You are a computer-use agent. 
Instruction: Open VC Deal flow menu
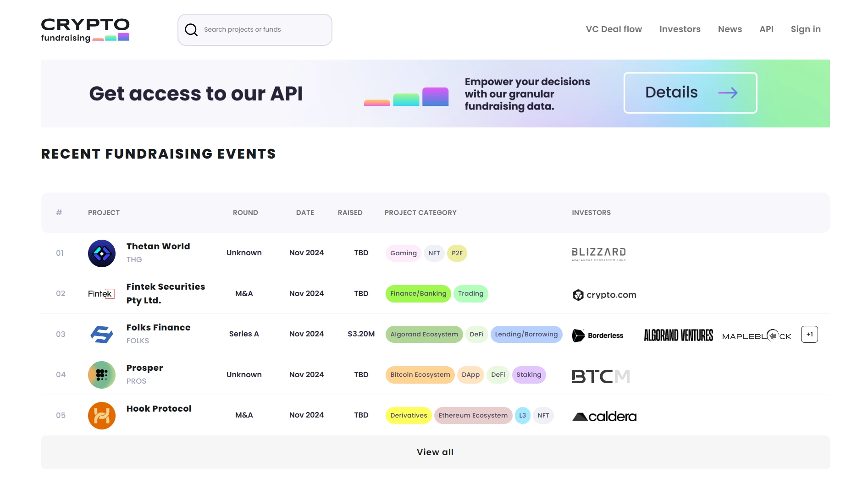(614, 29)
